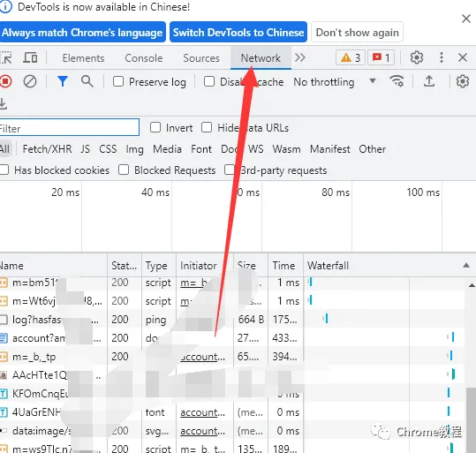Open network conditions wifi icon
This screenshot has height=453, width=476.
397,81
